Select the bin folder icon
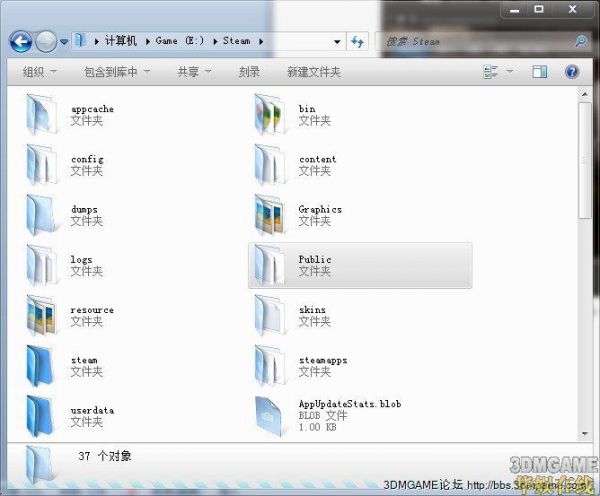 click(x=269, y=114)
